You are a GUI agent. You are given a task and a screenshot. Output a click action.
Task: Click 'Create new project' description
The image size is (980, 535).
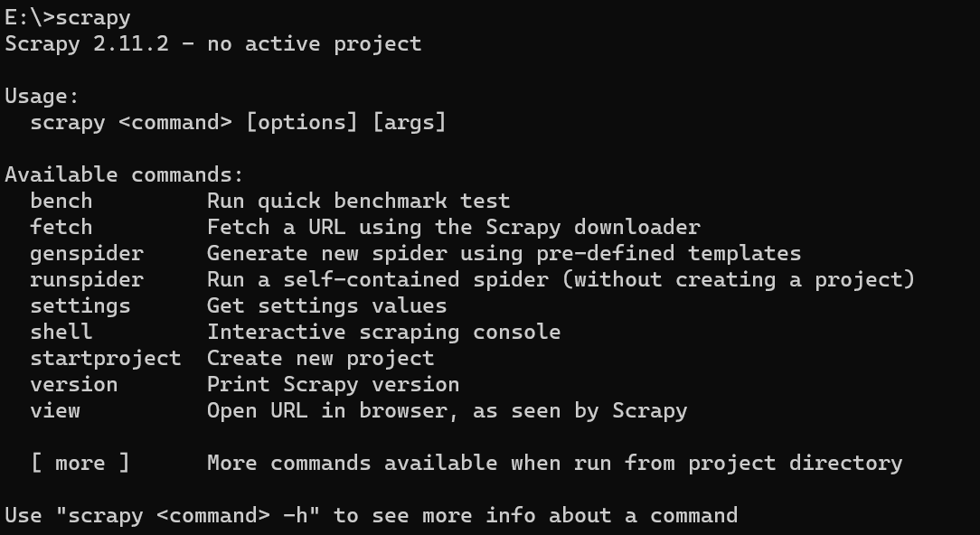point(321,359)
